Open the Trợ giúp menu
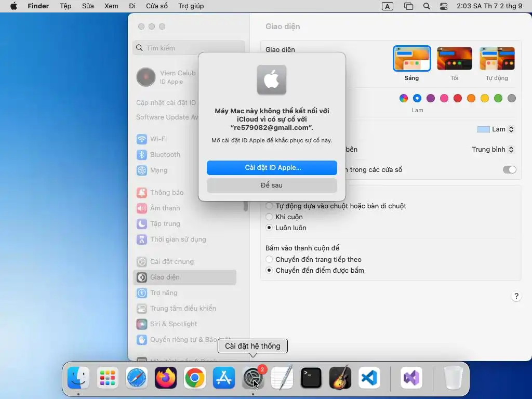 (x=191, y=6)
